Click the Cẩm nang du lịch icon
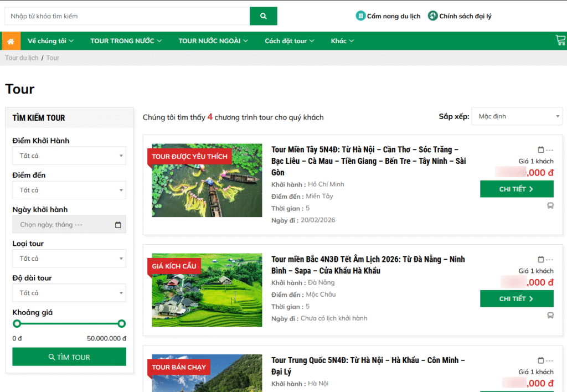The width and height of the screenshot is (567, 392). pos(360,16)
